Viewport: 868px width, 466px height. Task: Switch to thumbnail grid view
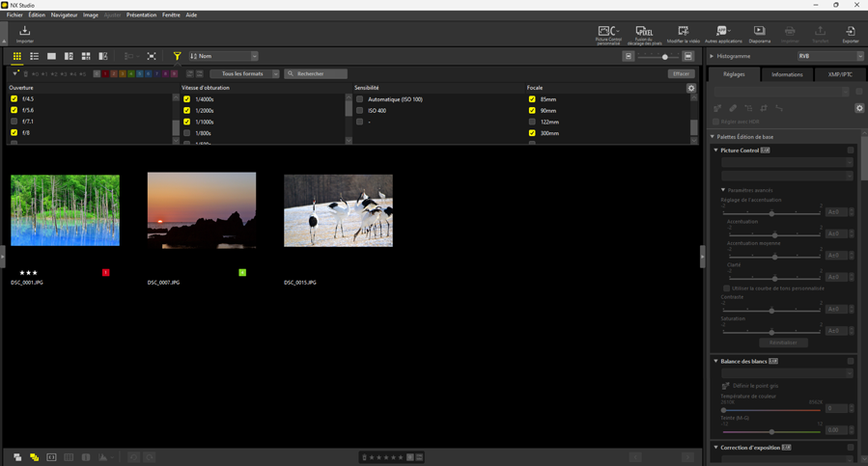16,56
